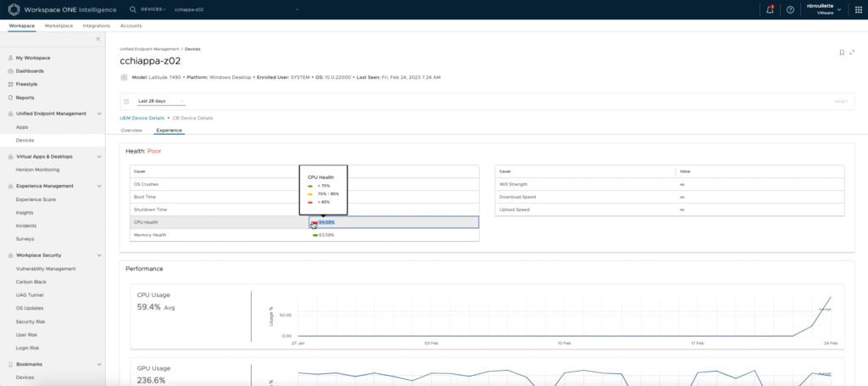Collapse the Workplace Security section
Image resolution: width=868 pixels, height=386 pixels.
click(x=99, y=255)
